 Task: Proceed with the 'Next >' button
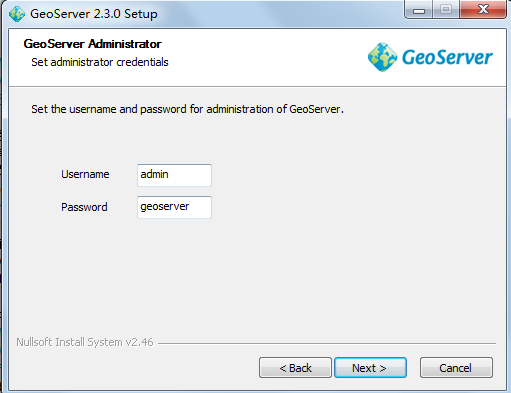(x=370, y=368)
